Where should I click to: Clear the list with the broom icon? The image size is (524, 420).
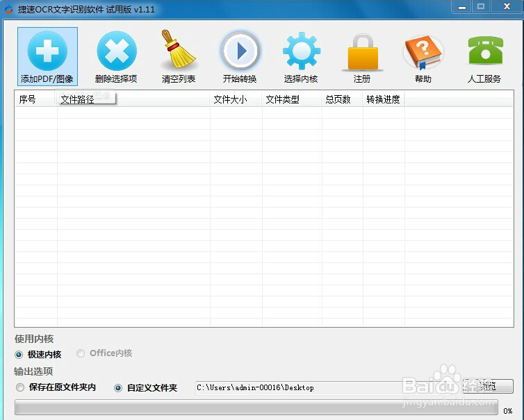coord(178,49)
